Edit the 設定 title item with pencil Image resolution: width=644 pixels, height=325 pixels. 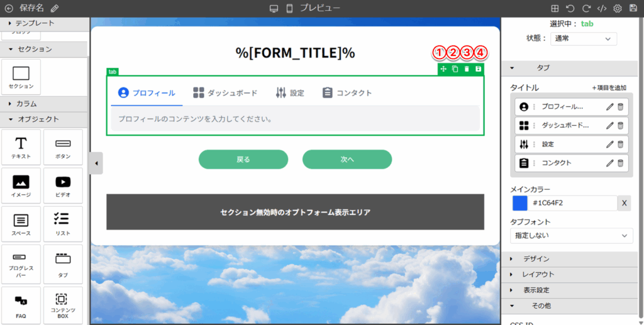pyautogui.click(x=609, y=145)
